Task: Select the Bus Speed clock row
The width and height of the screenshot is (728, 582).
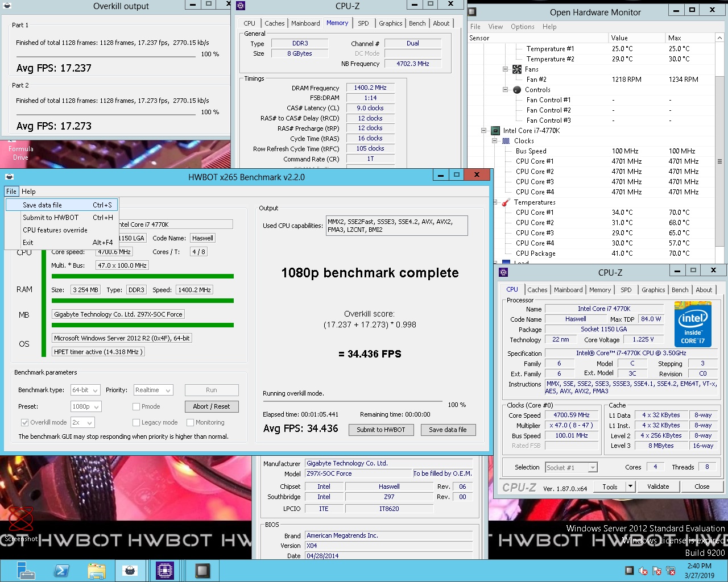Action: click(591, 151)
